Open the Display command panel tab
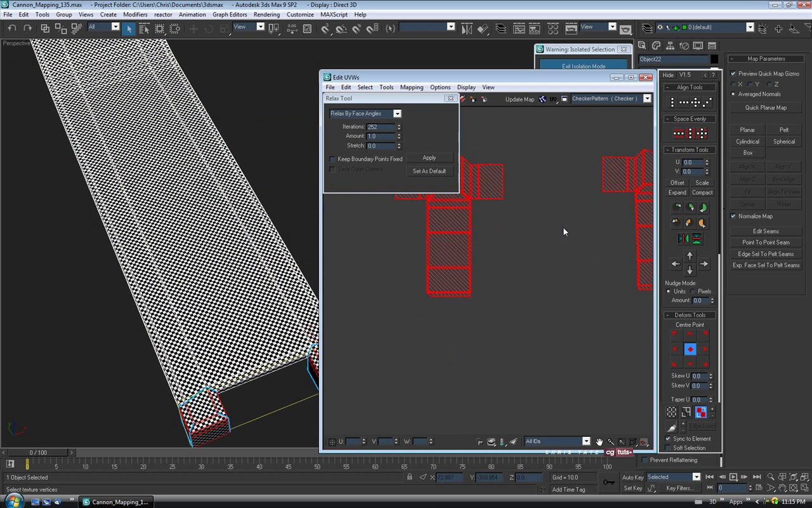This screenshot has width=812, height=508. point(698,46)
